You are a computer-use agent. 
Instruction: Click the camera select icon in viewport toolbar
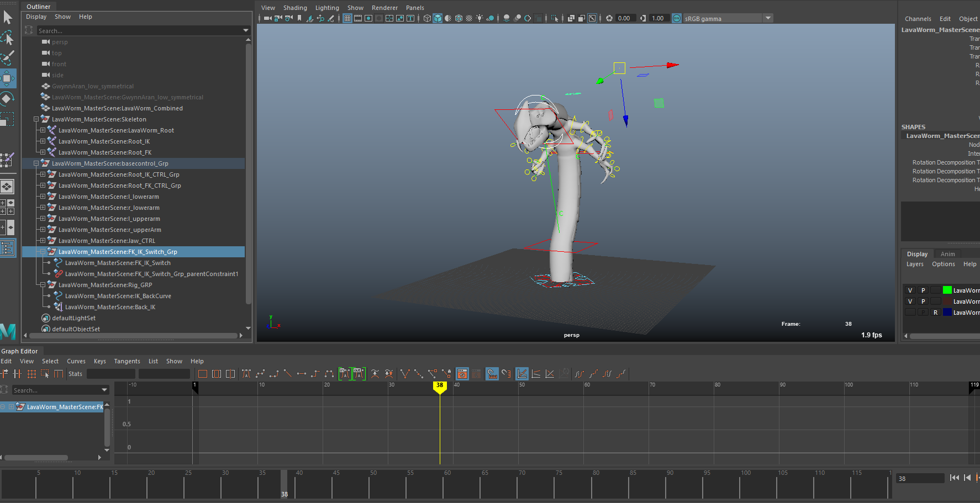pos(267,18)
